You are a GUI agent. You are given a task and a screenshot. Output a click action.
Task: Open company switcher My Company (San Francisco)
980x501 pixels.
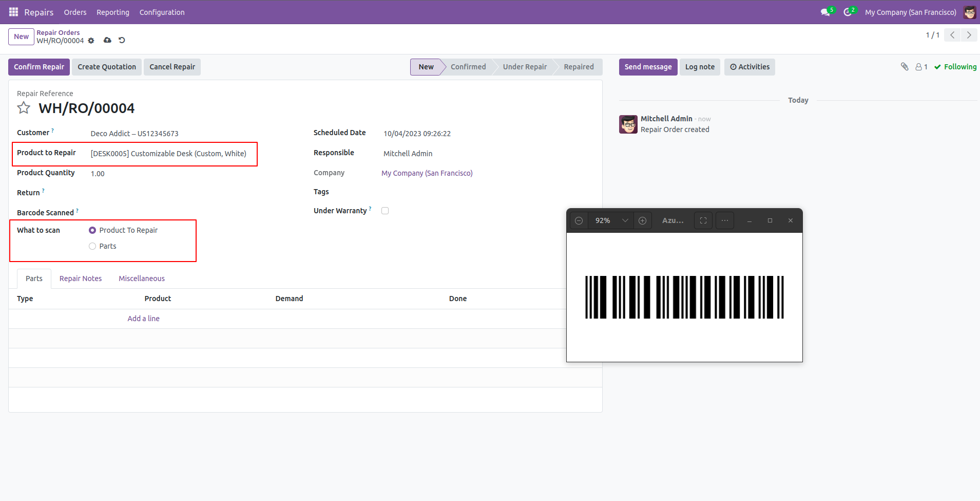tap(910, 12)
